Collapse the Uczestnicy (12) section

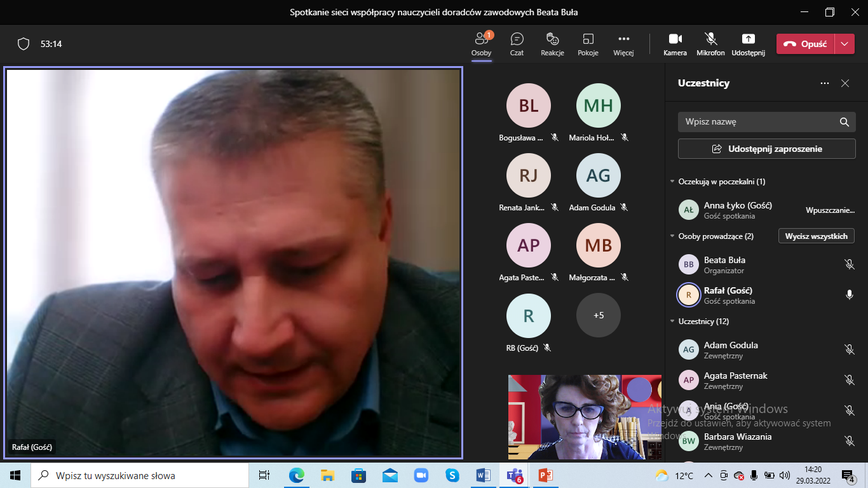click(672, 322)
